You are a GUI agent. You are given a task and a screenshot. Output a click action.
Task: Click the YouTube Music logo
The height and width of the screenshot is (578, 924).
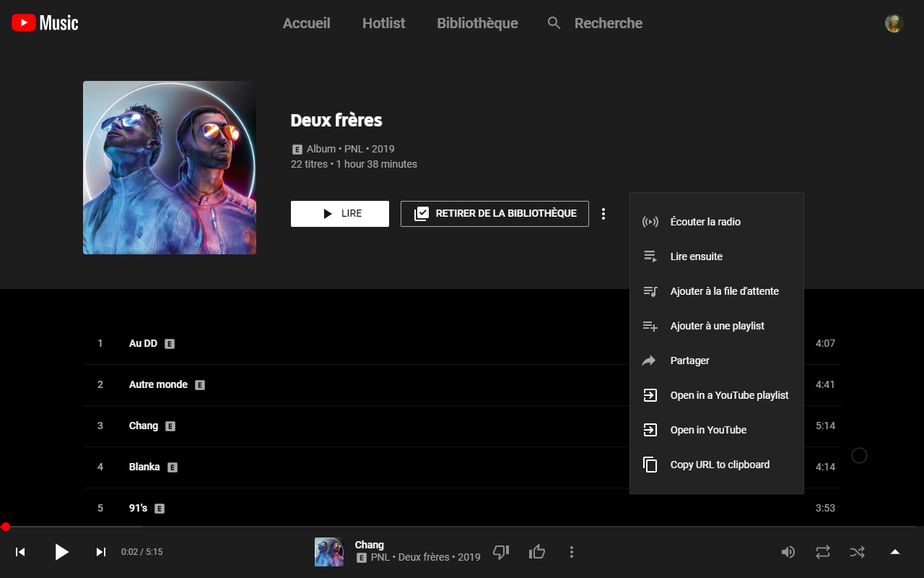[45, 23]
